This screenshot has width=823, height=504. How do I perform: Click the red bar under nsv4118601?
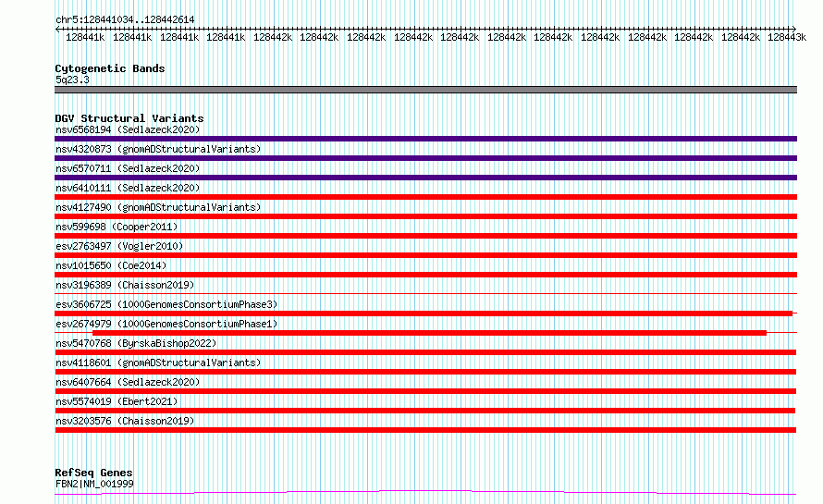[425, 372]
